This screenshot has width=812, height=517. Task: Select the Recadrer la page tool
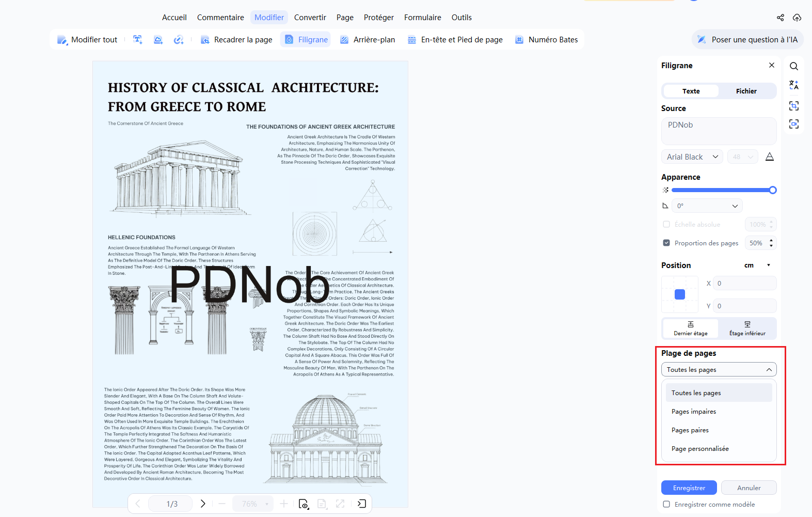(x=236, y=40)
